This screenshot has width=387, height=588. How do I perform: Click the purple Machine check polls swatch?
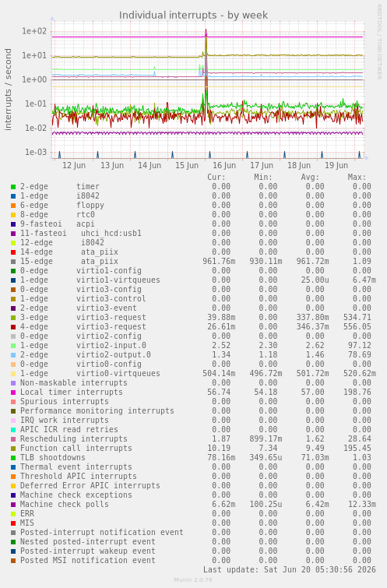tap(13, 505)
